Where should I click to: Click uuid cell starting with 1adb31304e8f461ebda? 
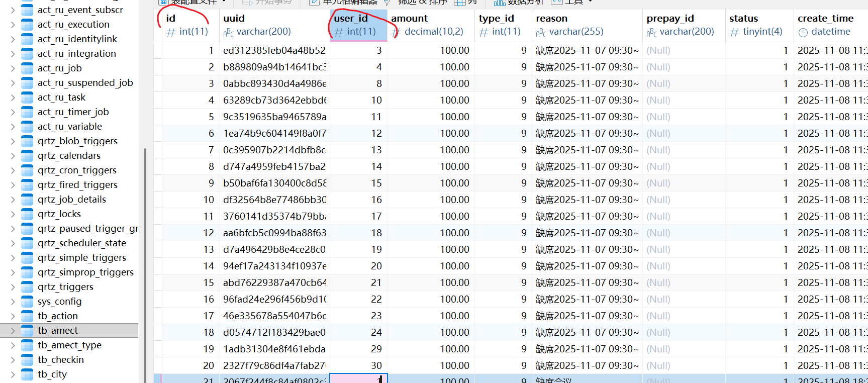pyautogui.click(x=274, y=349)
